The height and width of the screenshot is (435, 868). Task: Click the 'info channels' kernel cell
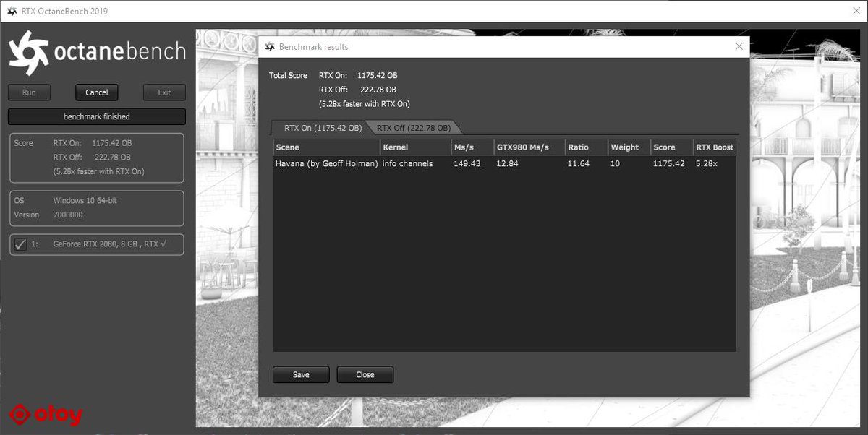click(407, 163)
